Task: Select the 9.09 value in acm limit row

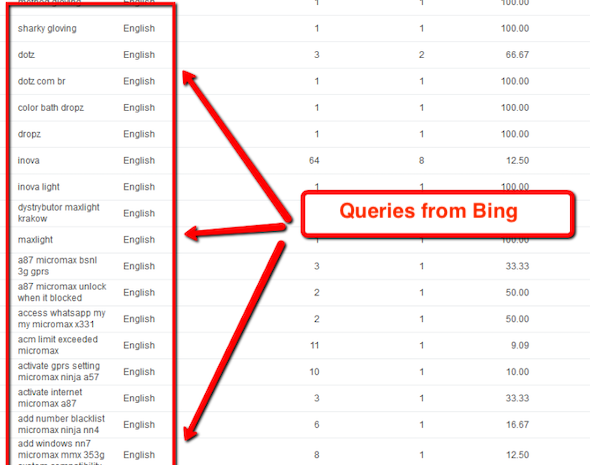Action: point(520,345)
